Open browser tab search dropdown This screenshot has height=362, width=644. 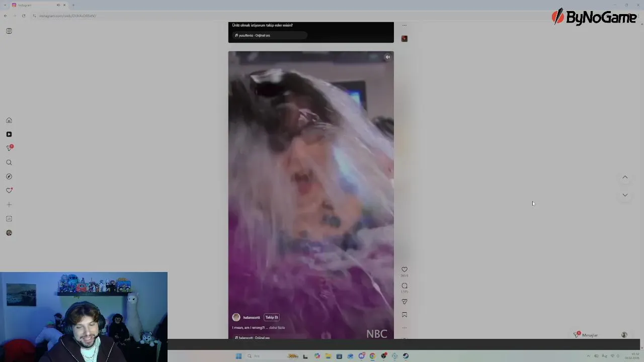[x=5, y=5]
